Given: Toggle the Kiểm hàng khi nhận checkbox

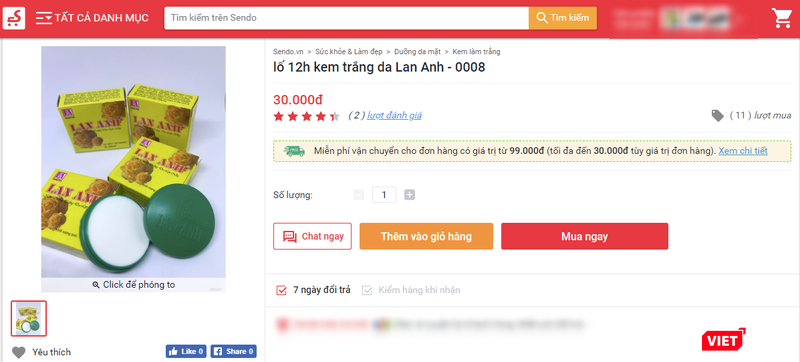Looking at the screenshot, I should tap(367, 291).
